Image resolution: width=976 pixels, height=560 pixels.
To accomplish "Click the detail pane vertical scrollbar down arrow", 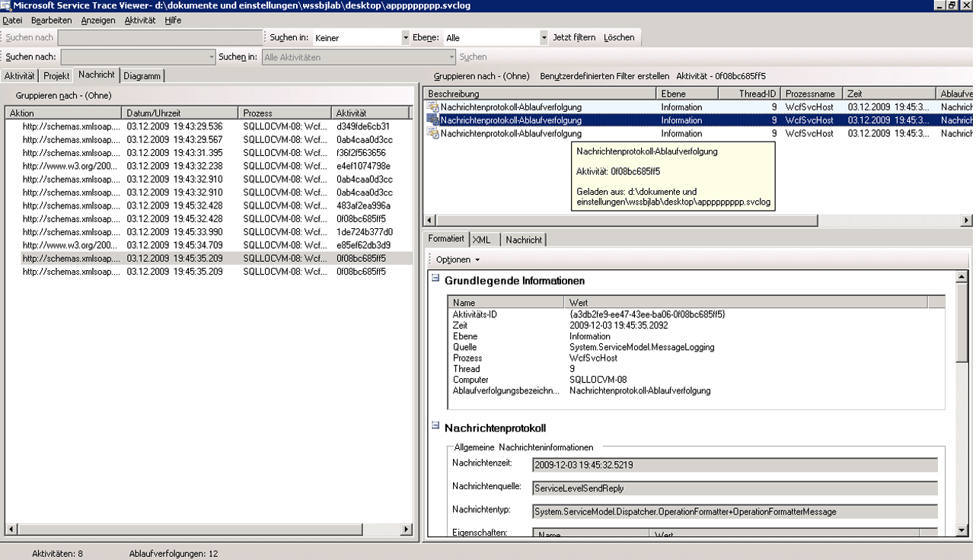I will 962,530.
